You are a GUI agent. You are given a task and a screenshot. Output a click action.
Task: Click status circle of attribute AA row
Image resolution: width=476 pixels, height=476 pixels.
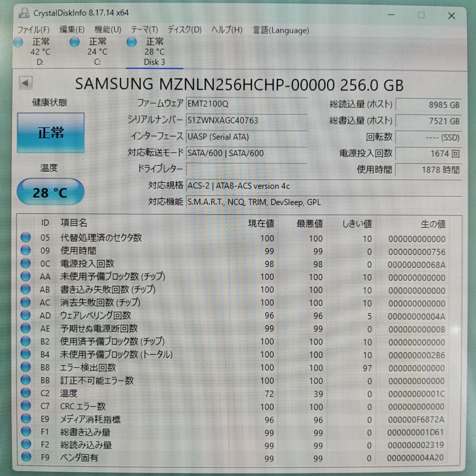[26, 276]
